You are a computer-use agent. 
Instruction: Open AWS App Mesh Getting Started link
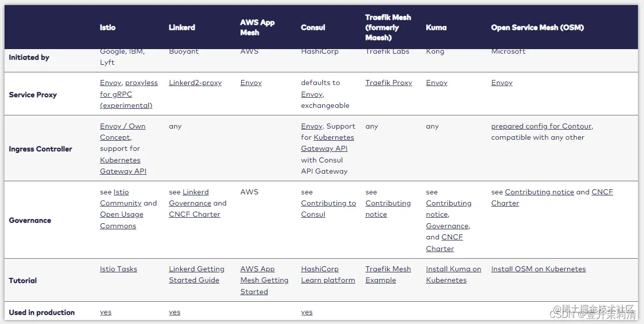pos(264,280)
